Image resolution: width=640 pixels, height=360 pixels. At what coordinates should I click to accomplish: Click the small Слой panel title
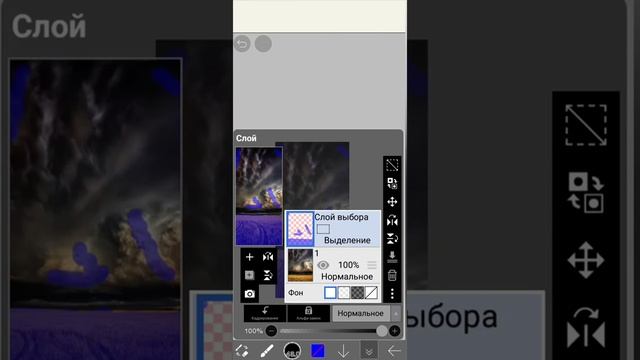(246, 138)
